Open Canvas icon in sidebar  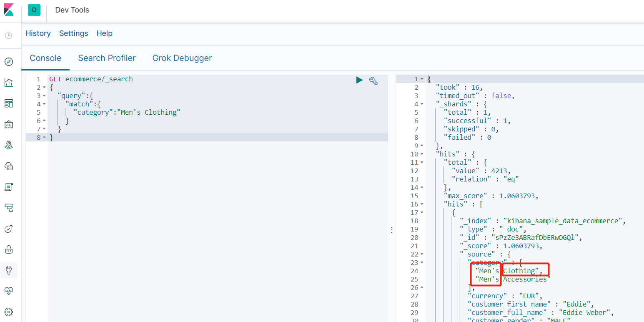[x=9, y=124]
